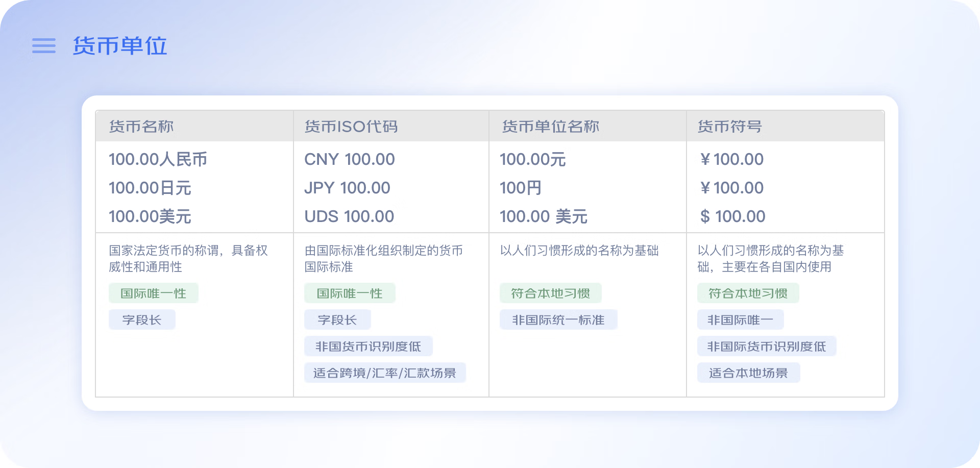
Task: Toggle the 字段长 tag in 货币名称 column
Action: click(141, 319)
